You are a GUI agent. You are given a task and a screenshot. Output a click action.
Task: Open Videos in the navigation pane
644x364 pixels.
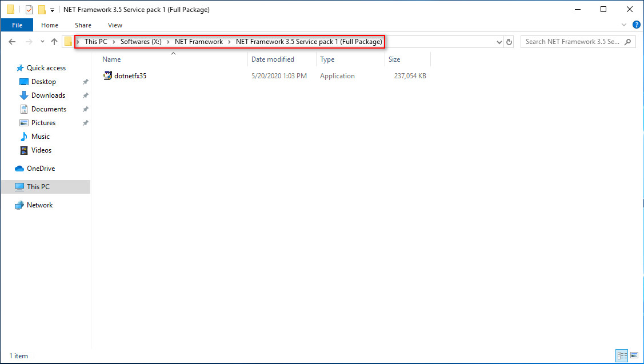pyautogui.click(x=41, y=150)
